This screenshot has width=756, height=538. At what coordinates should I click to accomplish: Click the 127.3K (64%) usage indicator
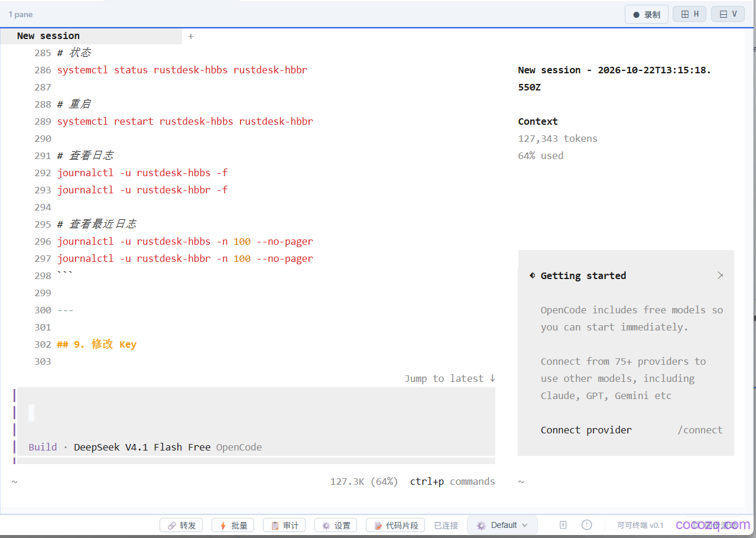364,481
